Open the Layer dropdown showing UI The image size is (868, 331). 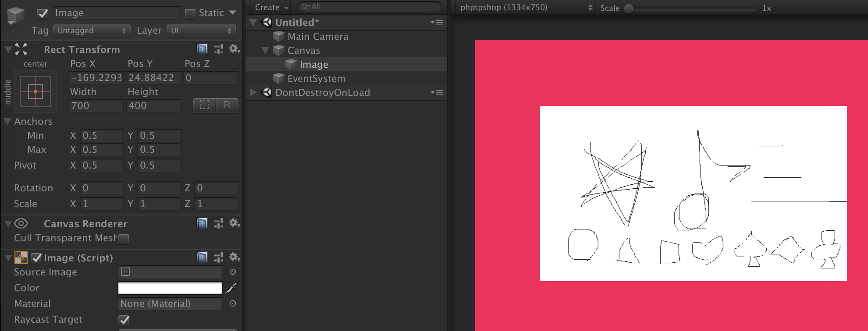click(201, 31)
